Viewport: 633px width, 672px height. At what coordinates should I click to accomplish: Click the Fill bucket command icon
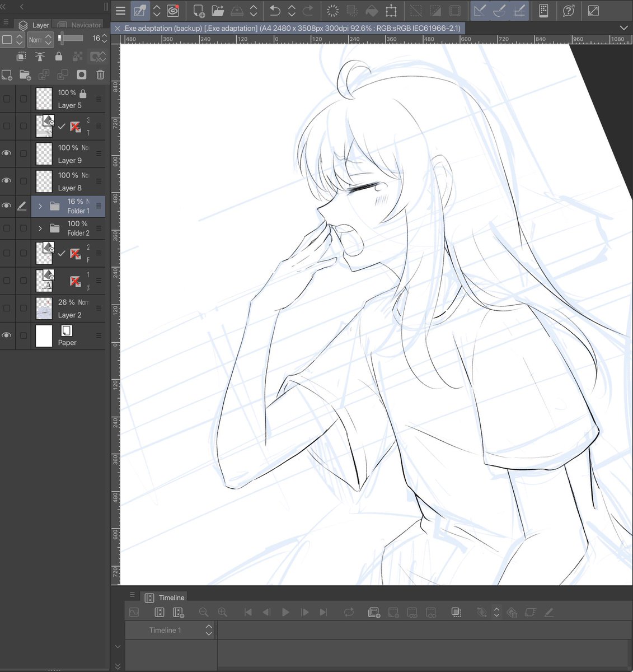pyautogui.click(x=372, y=11)
